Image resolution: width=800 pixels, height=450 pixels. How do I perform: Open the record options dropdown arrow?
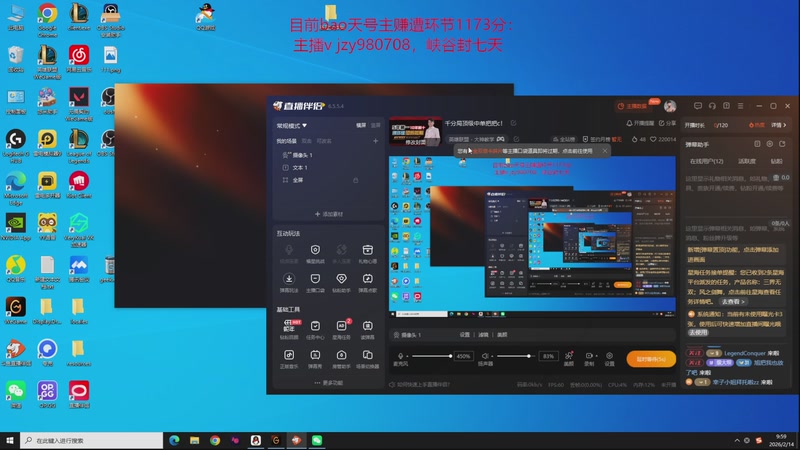(596, 356)
